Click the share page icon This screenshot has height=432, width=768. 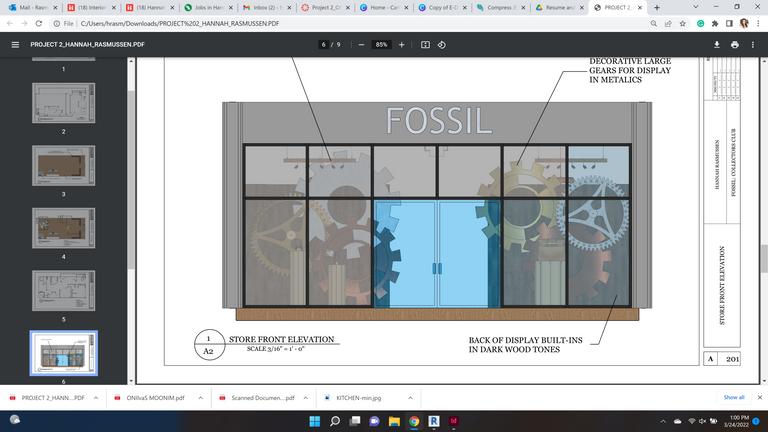click(668, 24)
